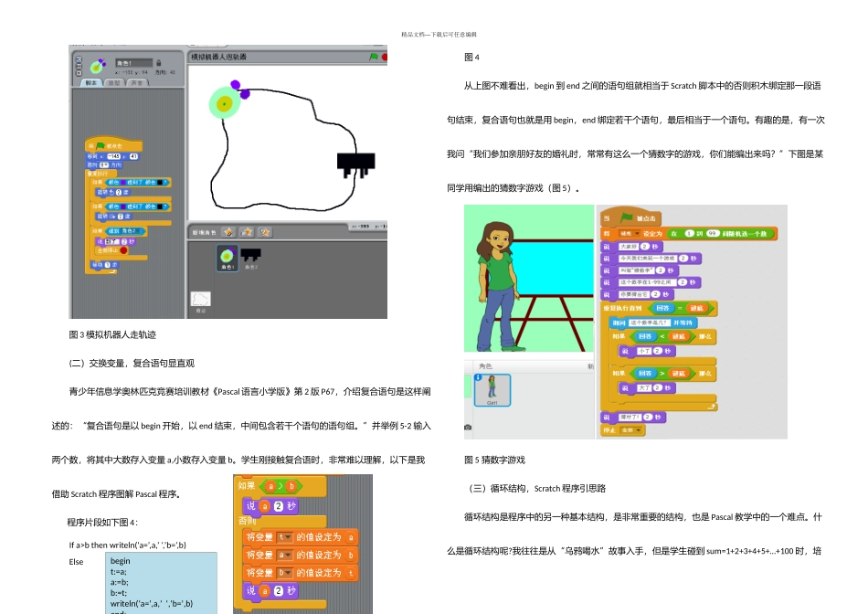Click paint new sprite star button
Image resolution: width=868 pixels, height=614 pixels.
[x=228, y=232]
